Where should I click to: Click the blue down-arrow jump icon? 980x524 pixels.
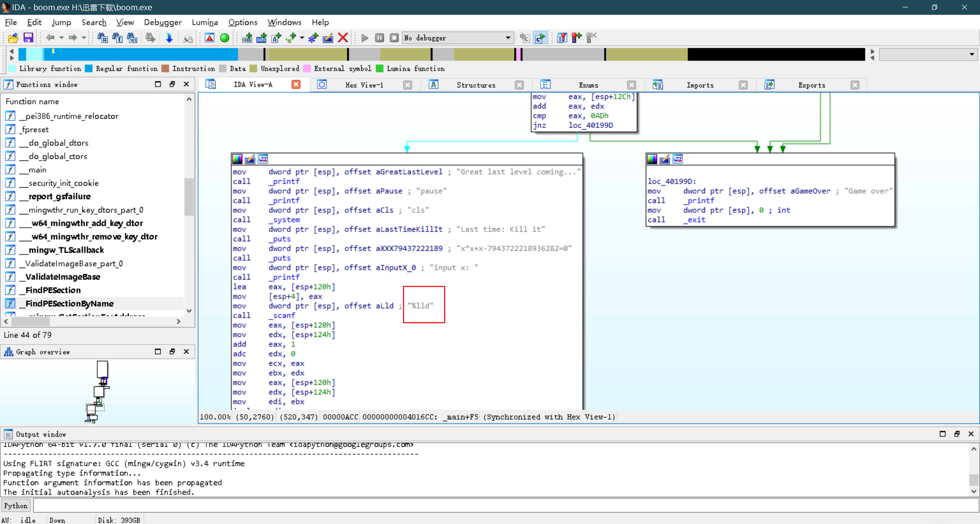[169, 38]
